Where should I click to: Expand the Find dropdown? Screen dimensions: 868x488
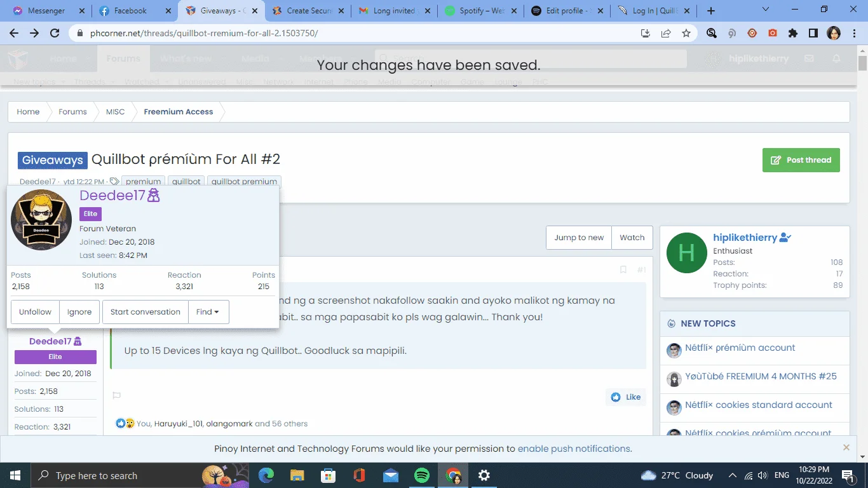(208, 312)
